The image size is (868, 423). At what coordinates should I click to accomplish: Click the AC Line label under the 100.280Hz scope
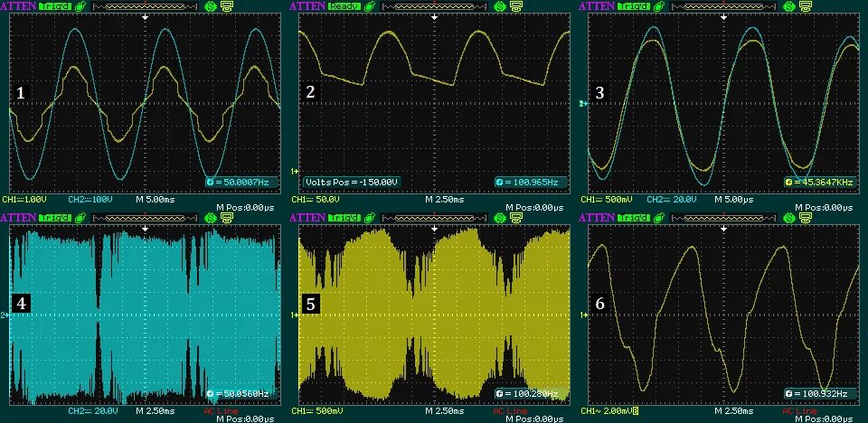(x=511, y=411)
